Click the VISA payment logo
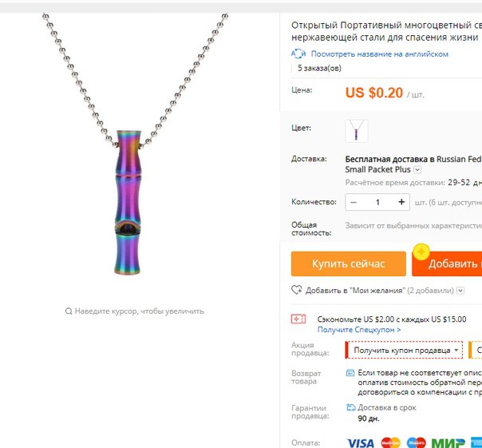 click(360, 443)
